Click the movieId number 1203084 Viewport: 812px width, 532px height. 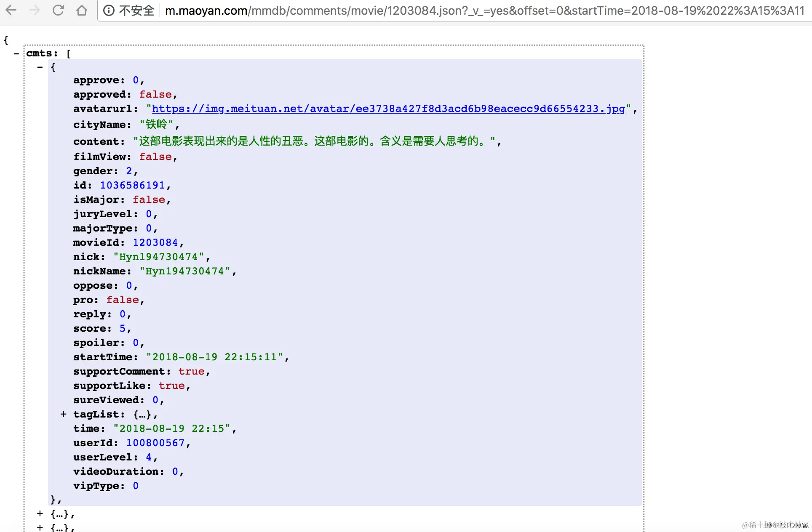(155, 242)
